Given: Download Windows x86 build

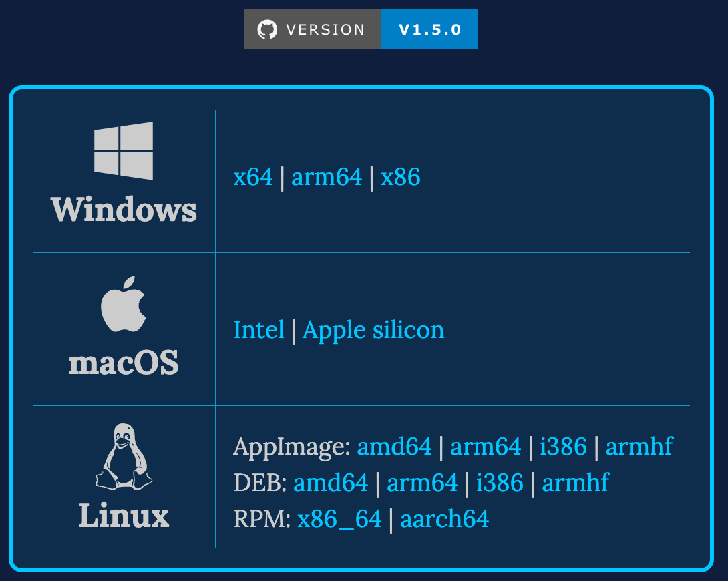Looking at the screenshot, I should click(401, 177).
